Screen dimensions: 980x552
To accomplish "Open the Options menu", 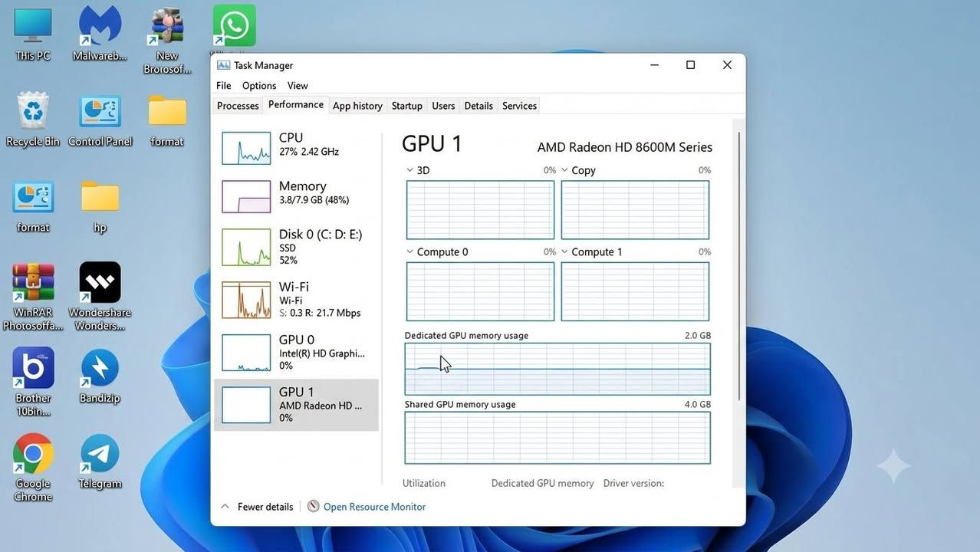I will (259, 85).
